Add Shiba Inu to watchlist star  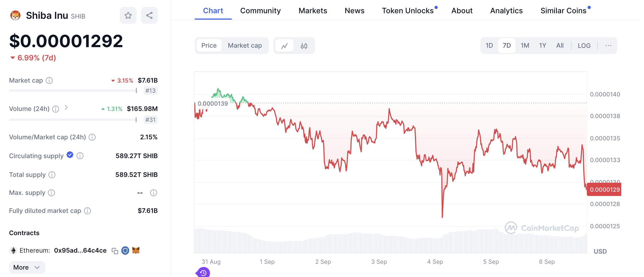click(128, 15)
